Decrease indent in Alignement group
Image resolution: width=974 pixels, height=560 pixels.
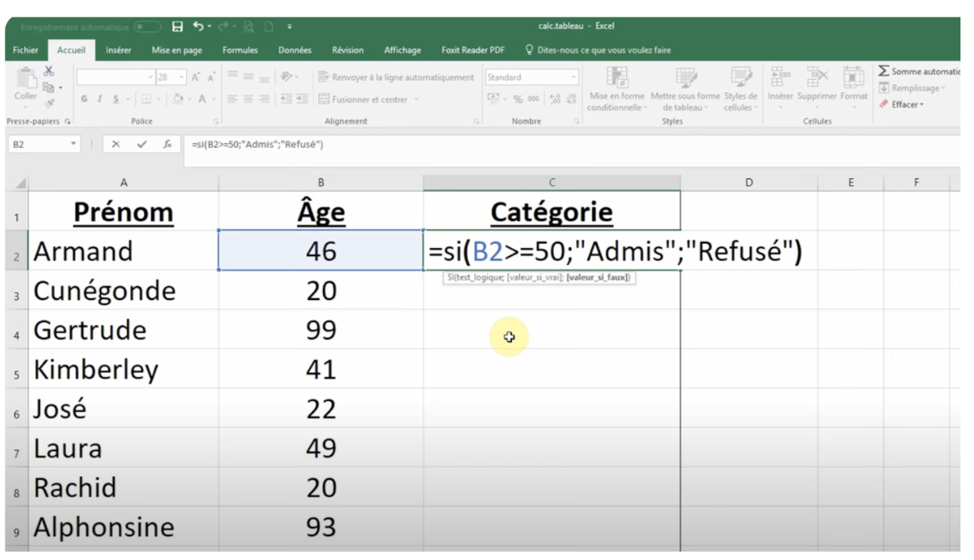point(286,99)
